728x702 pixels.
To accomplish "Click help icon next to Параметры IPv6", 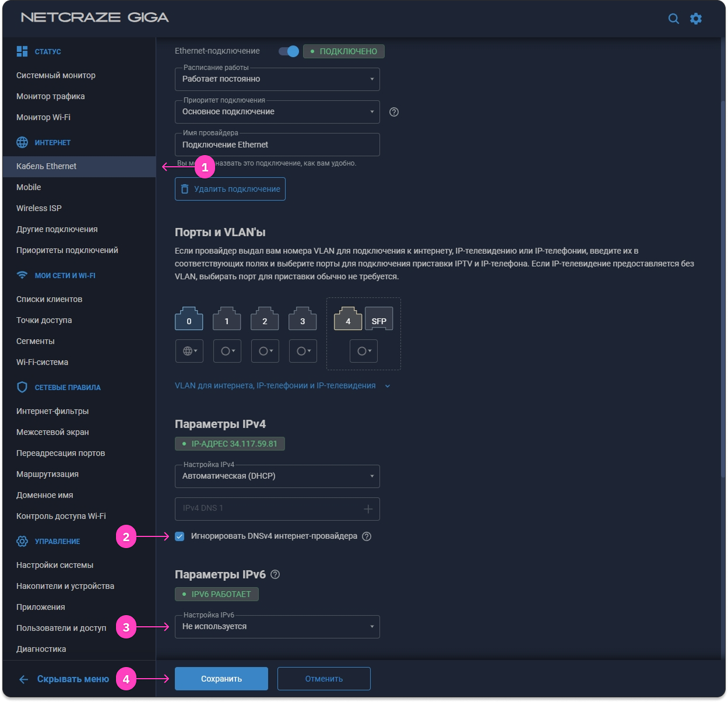I will (x=276, y=574).
